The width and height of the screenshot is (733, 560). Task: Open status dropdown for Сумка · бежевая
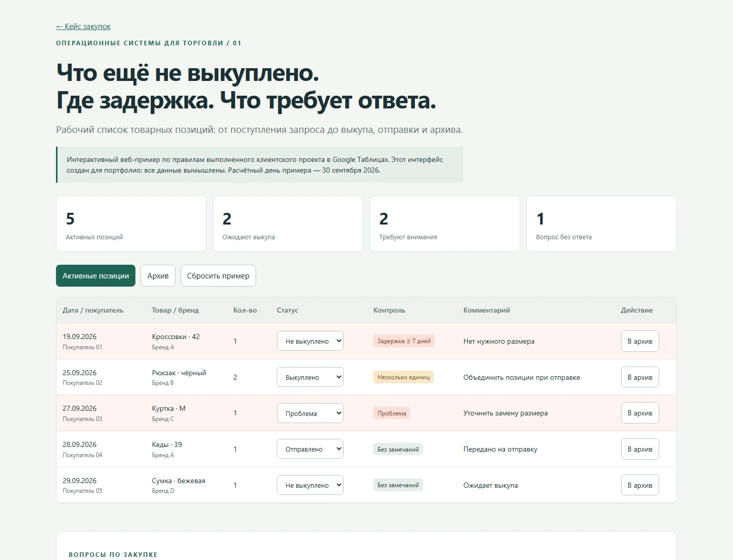point(310,485)
